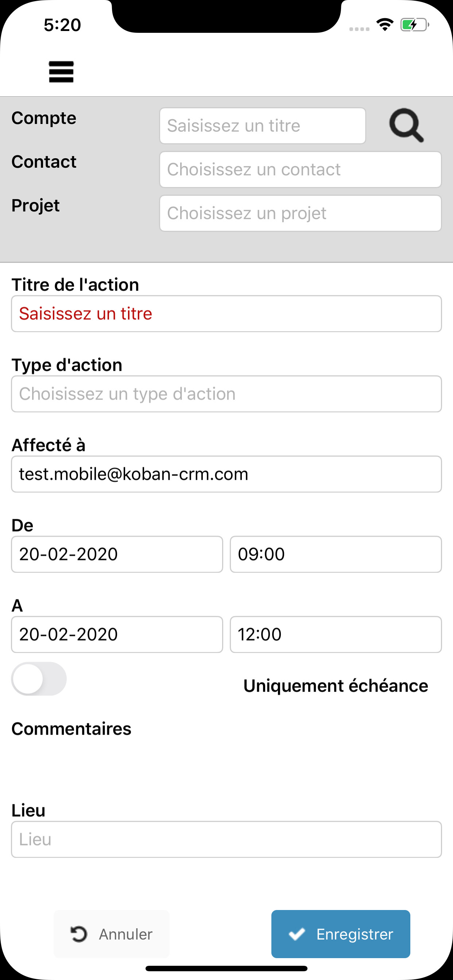The width and height of the screenshot is (453, 980).
Task: Open the hamburger menu
Action: (61, 71)
